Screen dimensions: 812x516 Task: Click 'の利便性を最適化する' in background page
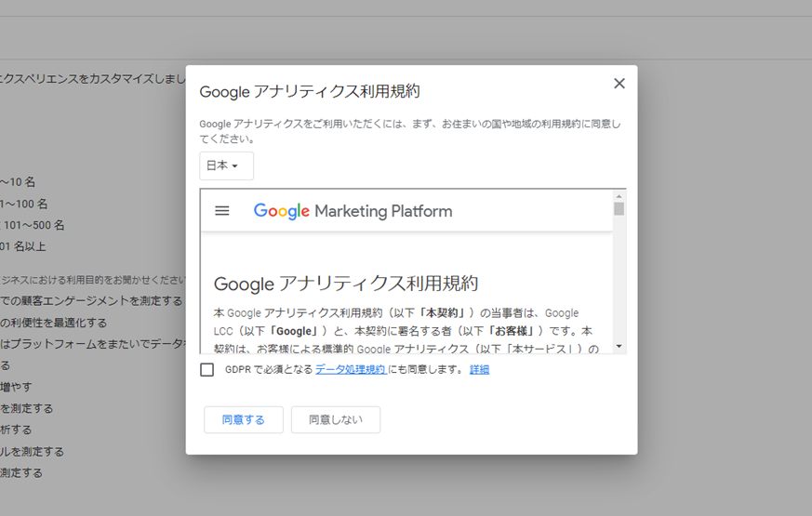pyautogui.click(x=53, y=323)
